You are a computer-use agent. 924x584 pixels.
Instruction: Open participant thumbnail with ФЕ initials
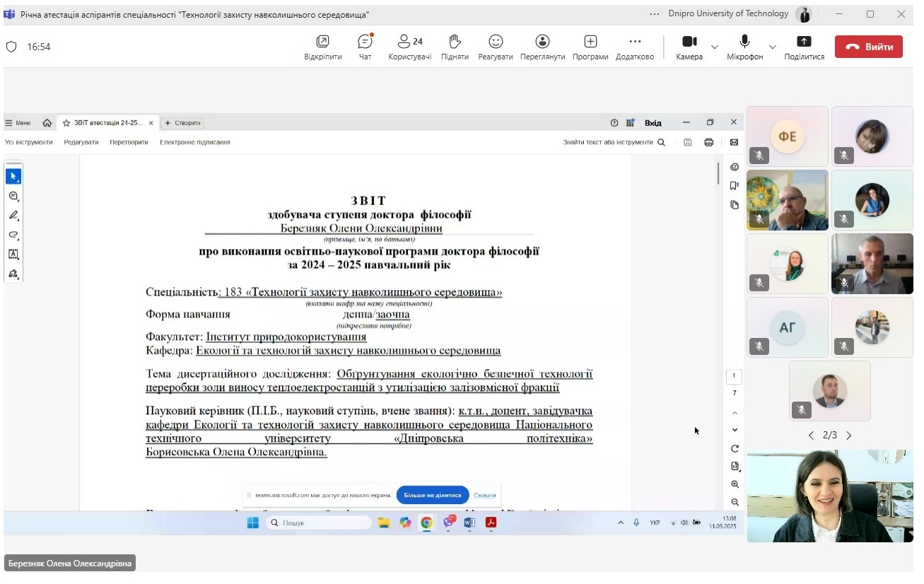[x=787, y=136]
